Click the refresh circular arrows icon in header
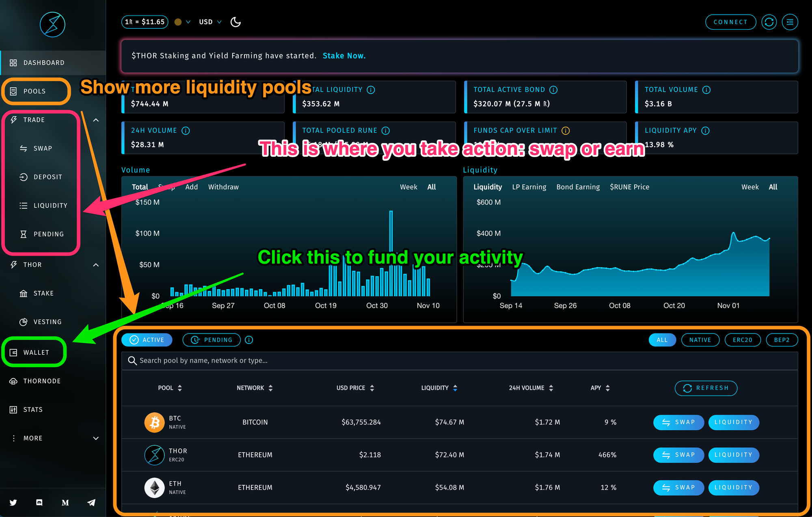Image resolution: width=812 pixels, height=517 pixels. click(x=769, y=22)
